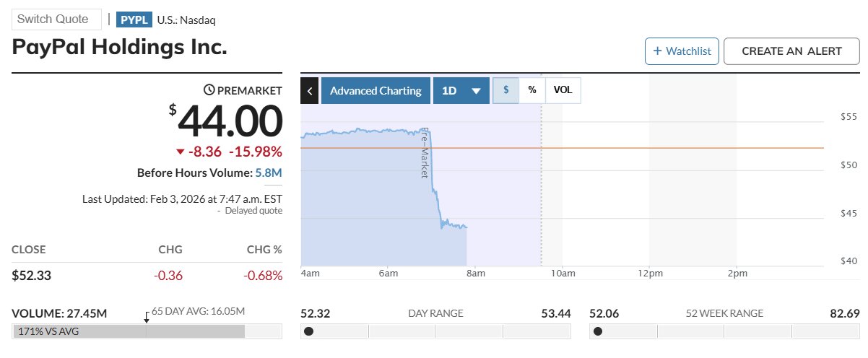868x358 pixels.
Task: Toggle the VOL volume chart view
Action: click(563, 91)
